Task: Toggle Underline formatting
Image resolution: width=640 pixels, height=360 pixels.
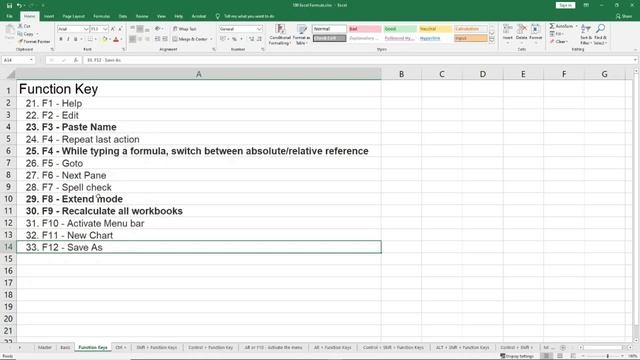Action: (76, 39)
